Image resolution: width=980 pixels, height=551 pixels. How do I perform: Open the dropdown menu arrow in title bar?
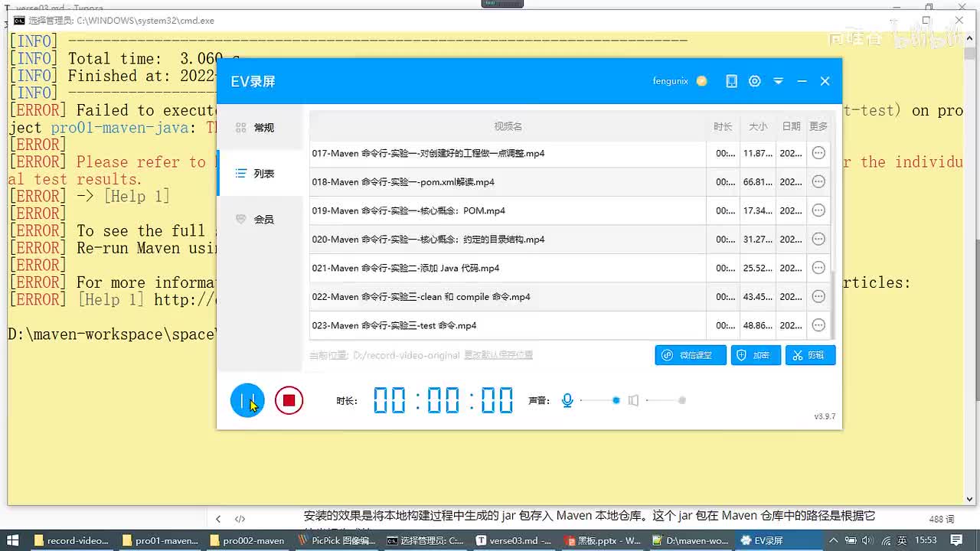click(779, 81)
